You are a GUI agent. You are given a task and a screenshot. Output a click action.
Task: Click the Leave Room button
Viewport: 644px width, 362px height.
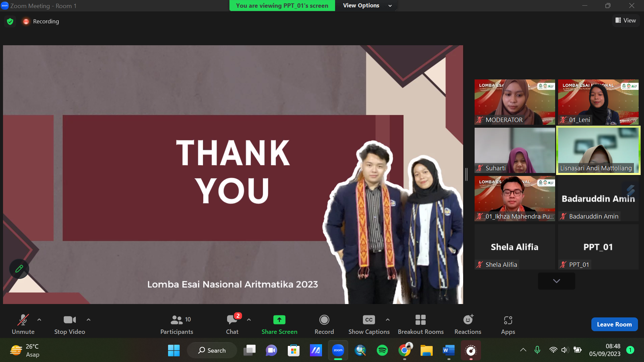pyautogui.click(x=614, y=324)
